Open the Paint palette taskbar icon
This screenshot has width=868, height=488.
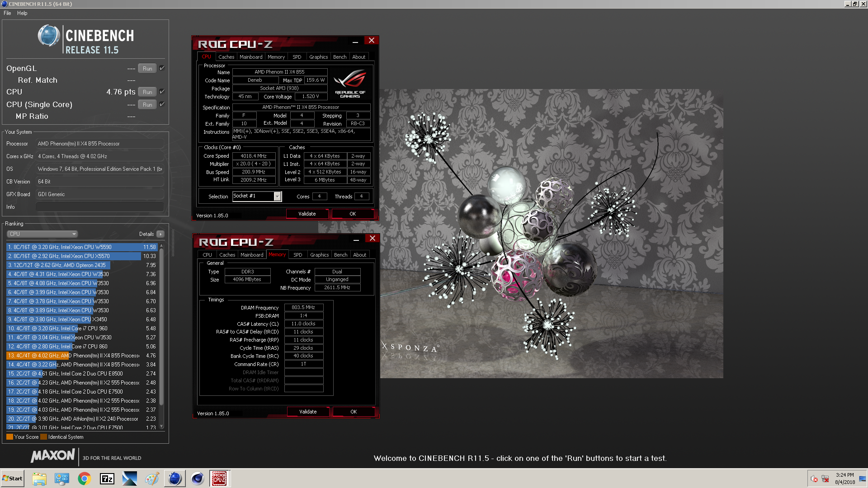152,479
